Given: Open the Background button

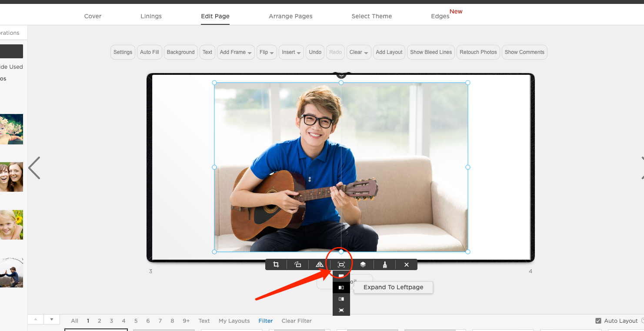Looking at the screenshot, I should (x=180, y=52).
